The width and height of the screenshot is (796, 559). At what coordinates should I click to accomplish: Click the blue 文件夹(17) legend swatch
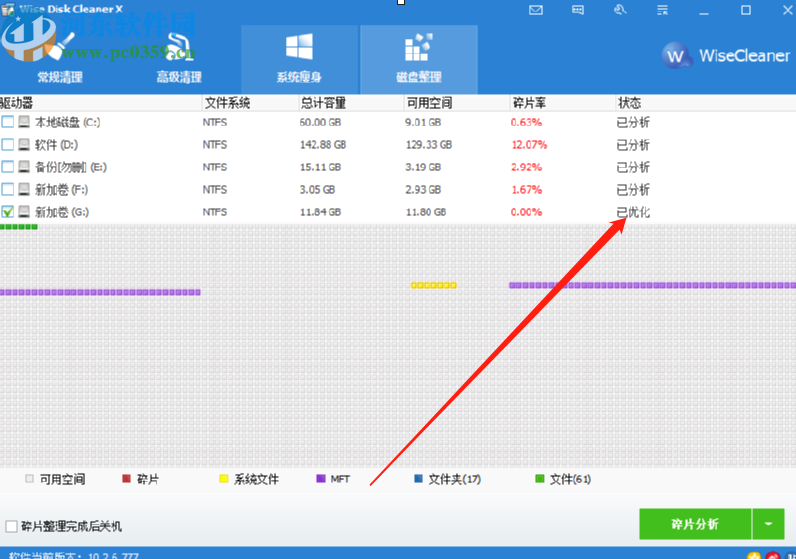coord(418,479)
